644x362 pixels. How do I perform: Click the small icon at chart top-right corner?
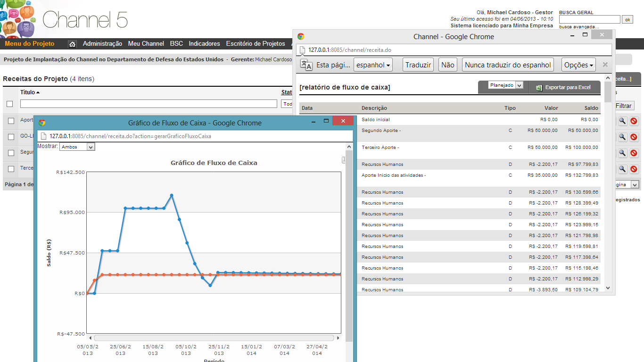[344, 160]
